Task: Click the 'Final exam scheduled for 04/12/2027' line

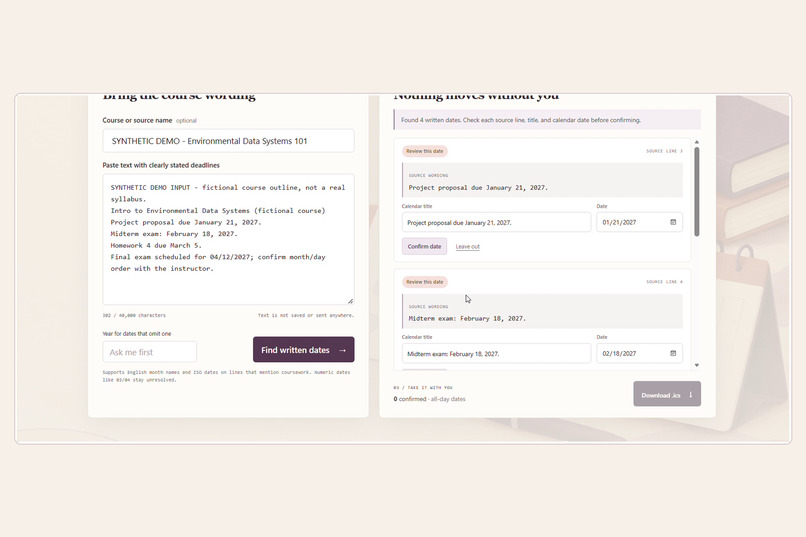Action: coord(218,263)
